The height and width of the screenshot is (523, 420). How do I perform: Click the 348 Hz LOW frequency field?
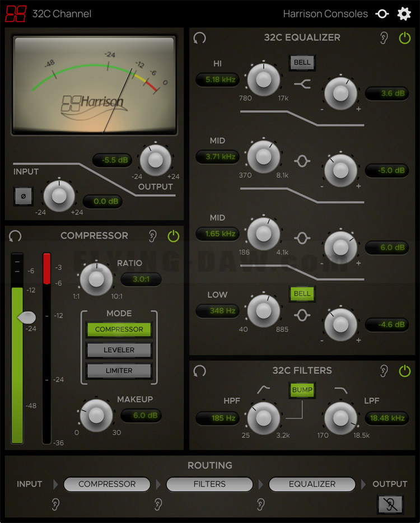pos(217,311)
